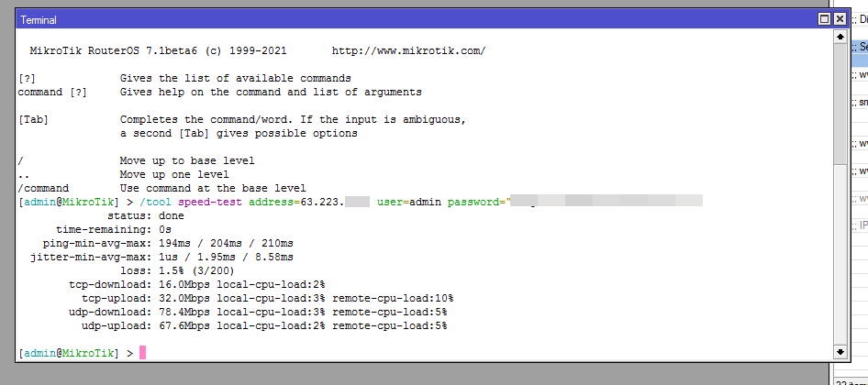Click the tcp-download result line

tap(197, 284)
